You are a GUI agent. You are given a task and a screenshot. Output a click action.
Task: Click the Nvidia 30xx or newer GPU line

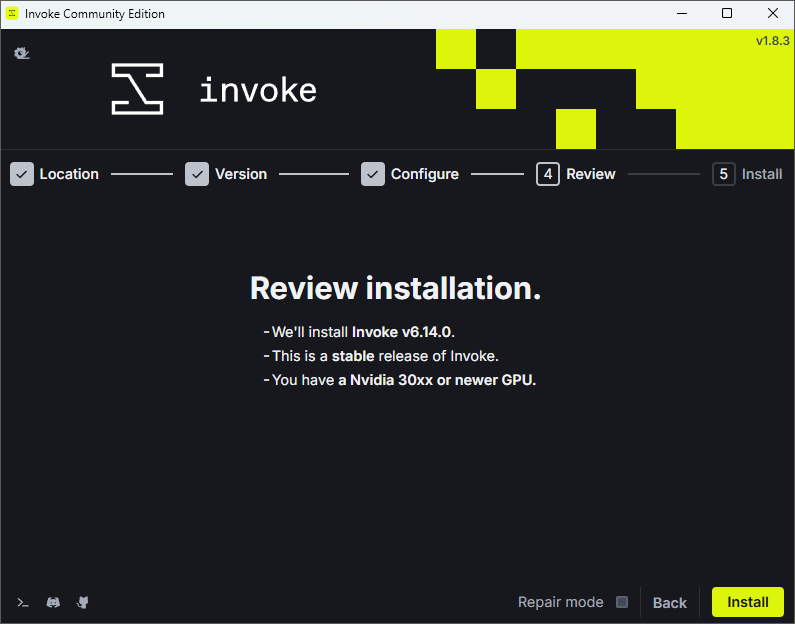click(400, 380)
